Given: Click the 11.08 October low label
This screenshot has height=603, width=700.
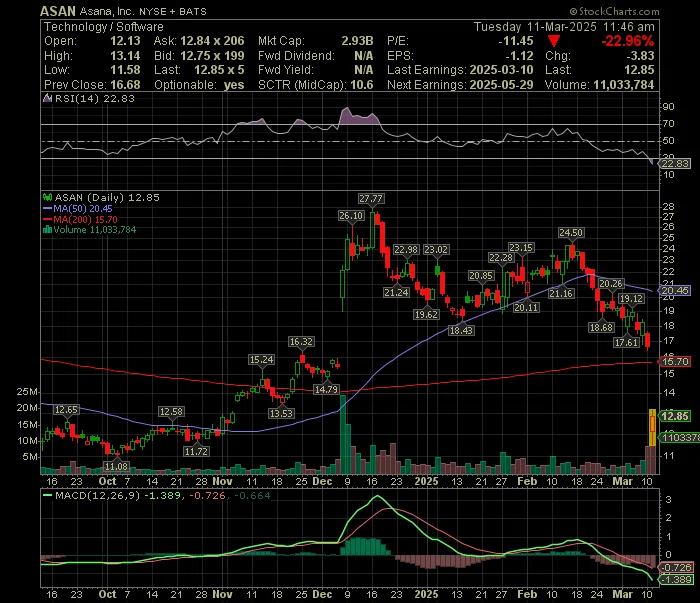Looking at the screenshot, I should [x=116, y=467].
